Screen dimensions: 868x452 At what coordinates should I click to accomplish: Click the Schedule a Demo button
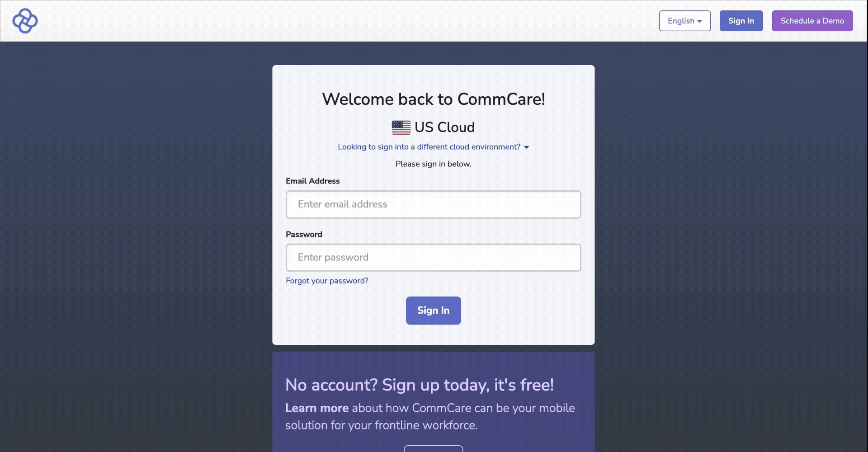[x=812, y=21]
